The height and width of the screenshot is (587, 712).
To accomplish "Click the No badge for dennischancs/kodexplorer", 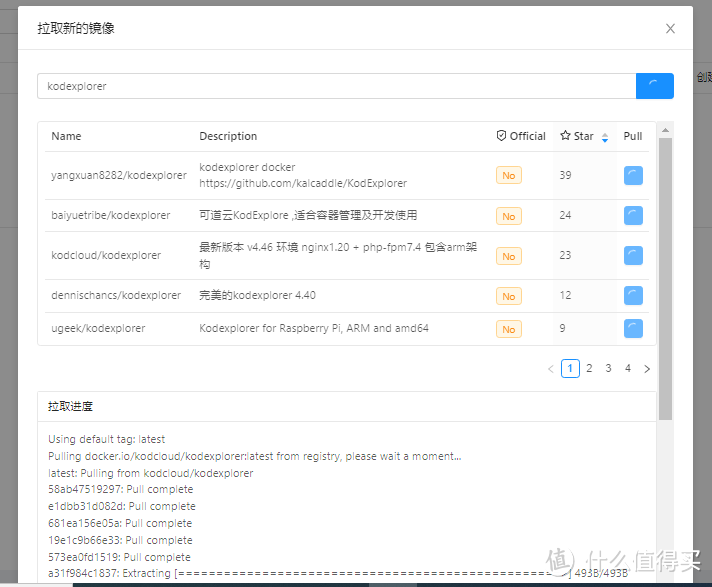I will [x=509, y=296].
